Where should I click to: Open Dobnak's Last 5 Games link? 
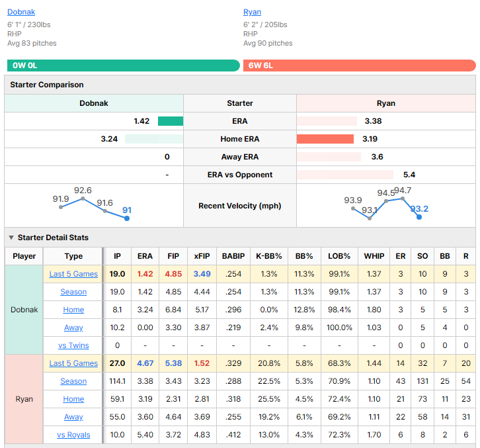click(73, 274)
